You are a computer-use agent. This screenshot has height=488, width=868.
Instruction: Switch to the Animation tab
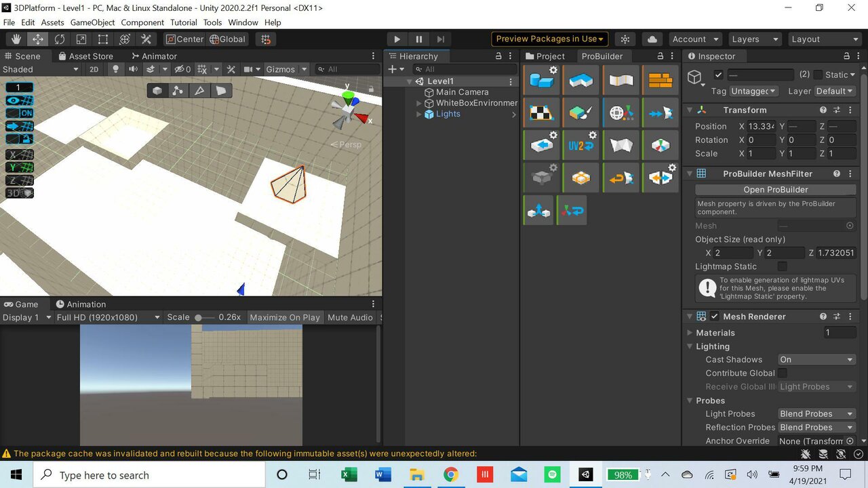coord(81,304)
